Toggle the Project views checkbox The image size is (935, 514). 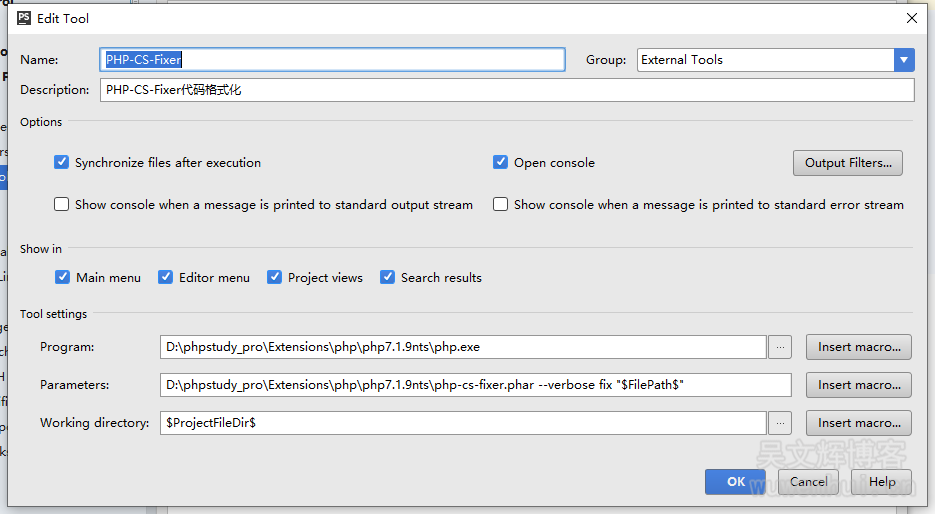(275, 277)
